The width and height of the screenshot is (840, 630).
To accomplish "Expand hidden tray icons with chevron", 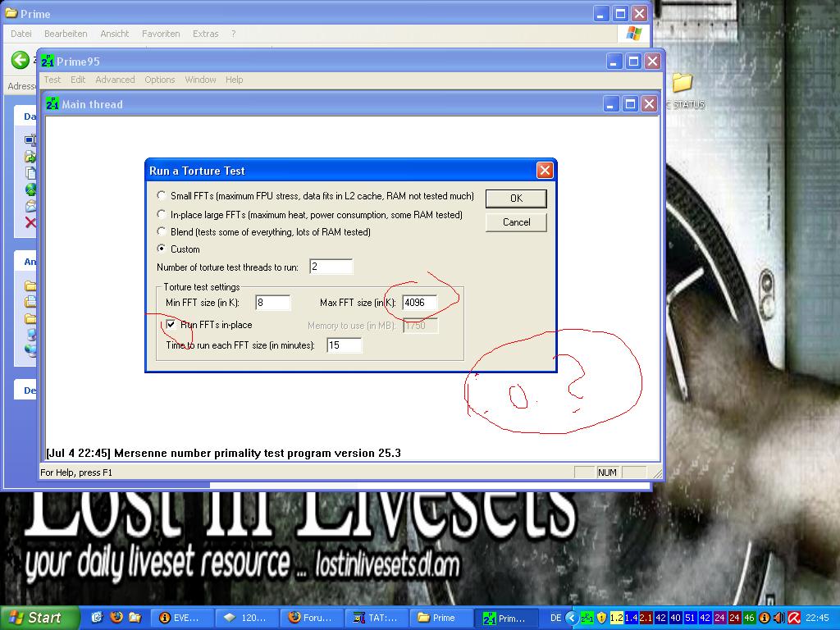I will tap(571, 618).
